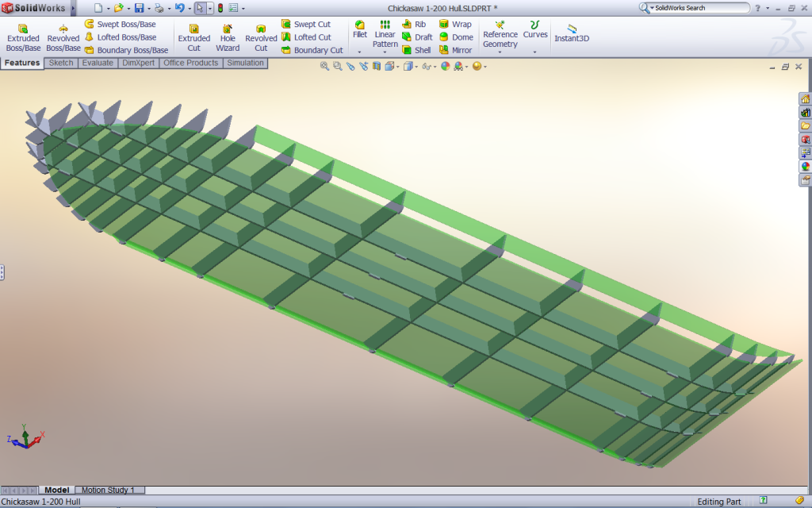The height and width of the screenshot is (508, 812).
Task: Toggle the Select cursor tool
Action: point(200,8)
